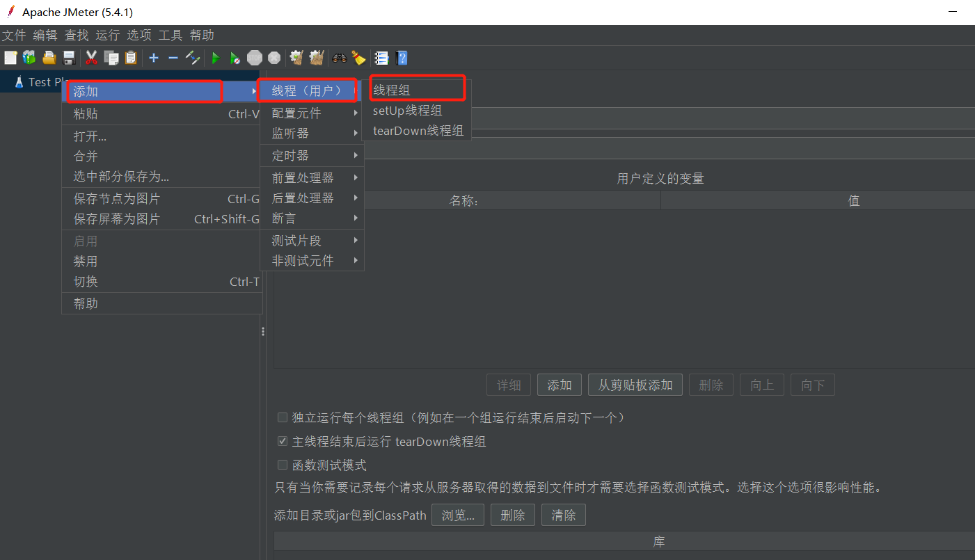
Task: Click the Stop sign icon
Action: (255, 58)
